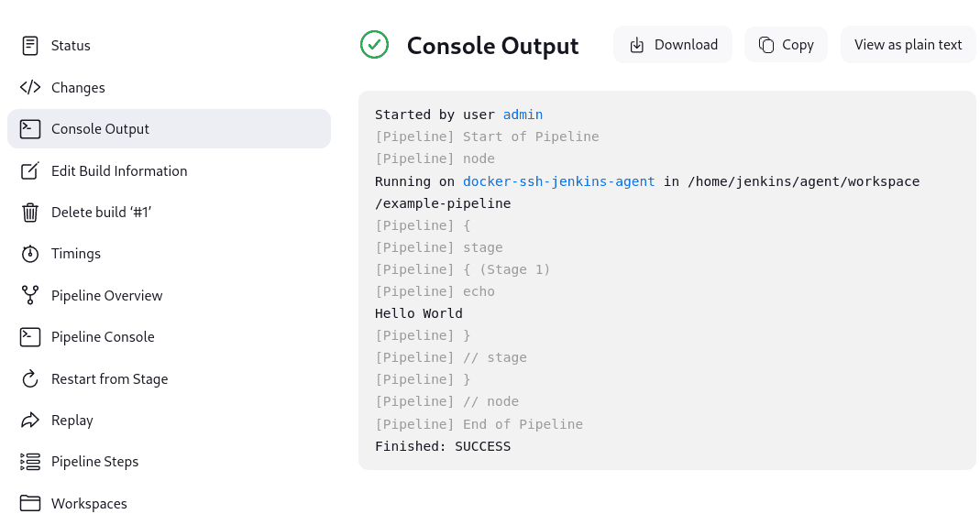Screen dimensions: 980x525
Task: Click the Workspaces folder icon
Action: coord(30,504)
